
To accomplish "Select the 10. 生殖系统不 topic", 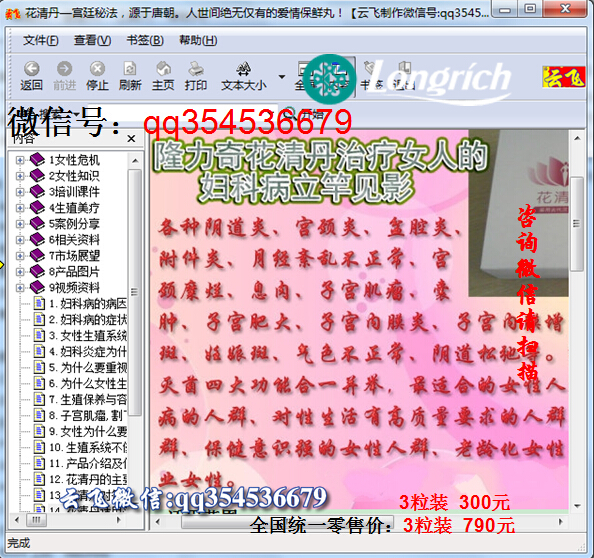I will (x=88, y=447).
